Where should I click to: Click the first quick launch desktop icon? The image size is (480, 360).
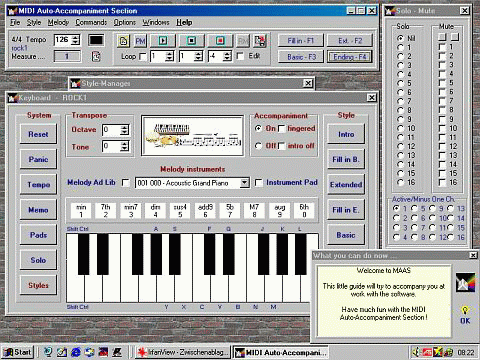click(48, 352)
